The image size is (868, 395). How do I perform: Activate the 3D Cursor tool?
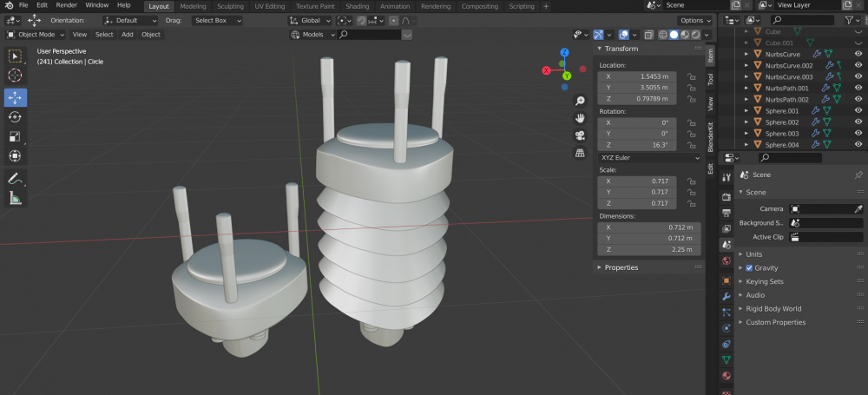pos(16,76)
